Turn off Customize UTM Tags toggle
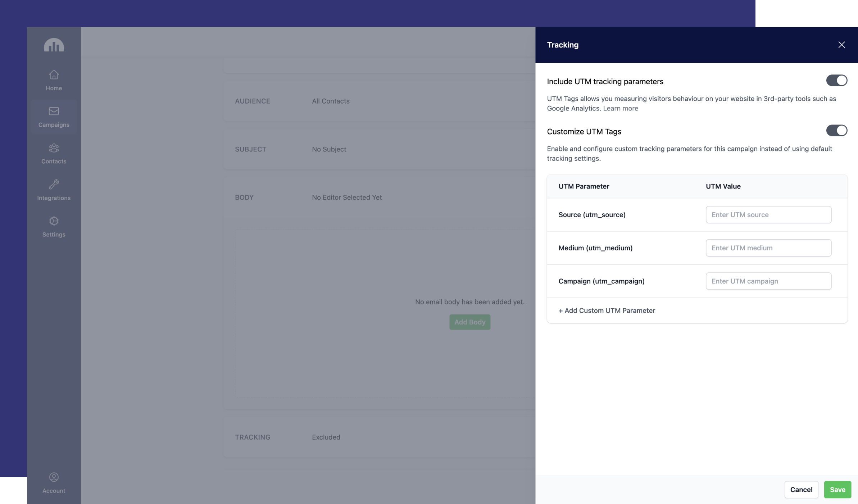 click(836, 131)
